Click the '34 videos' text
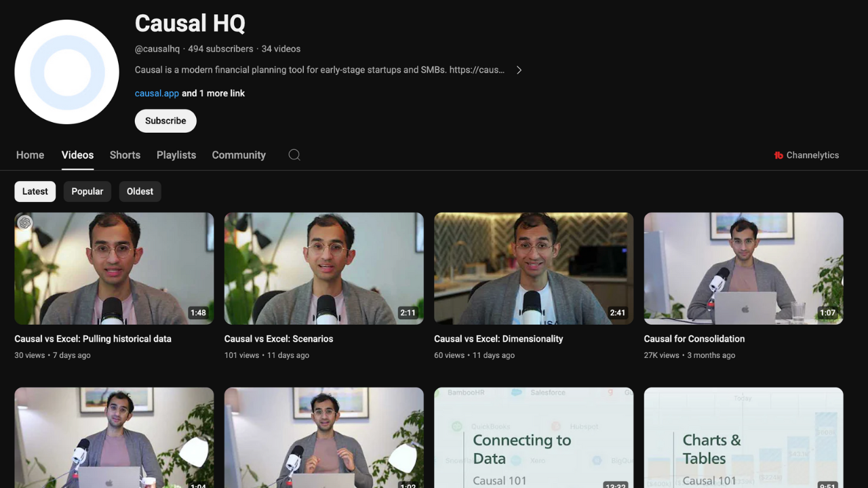 pos(281,49)
